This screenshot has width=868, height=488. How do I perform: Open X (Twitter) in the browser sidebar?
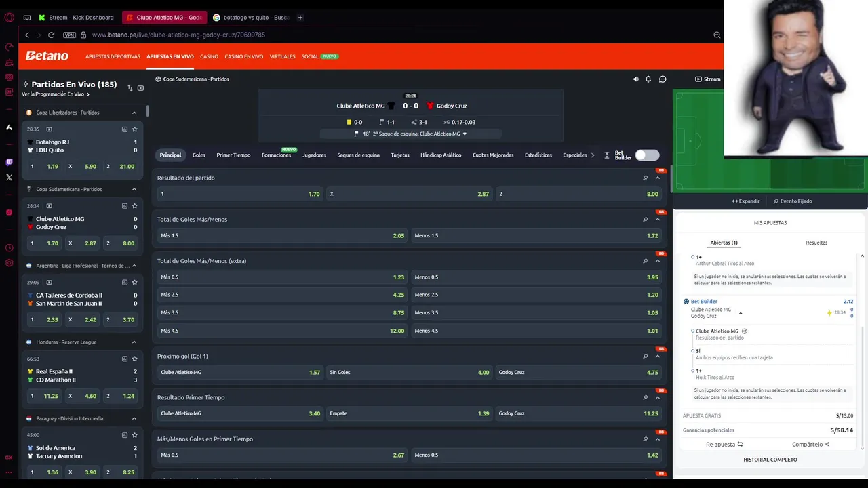9,178
